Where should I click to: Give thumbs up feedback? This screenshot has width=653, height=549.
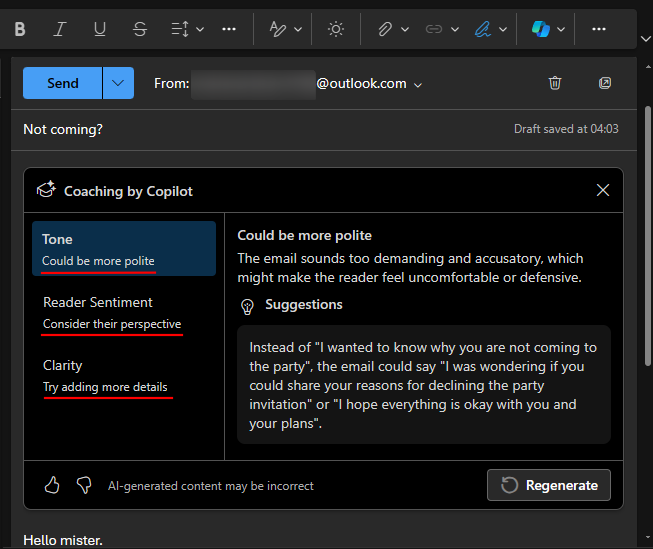tap(52, 485)
